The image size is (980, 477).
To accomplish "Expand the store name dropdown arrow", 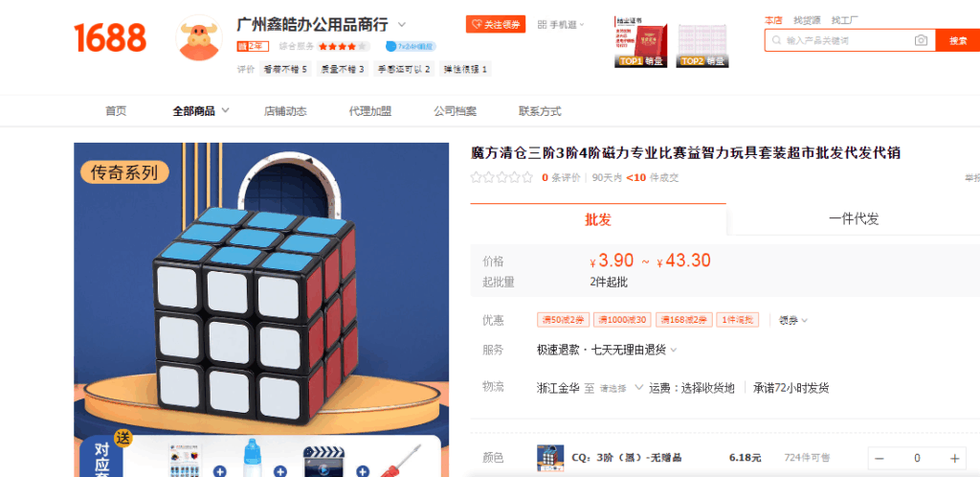I will tap(402, 25).
